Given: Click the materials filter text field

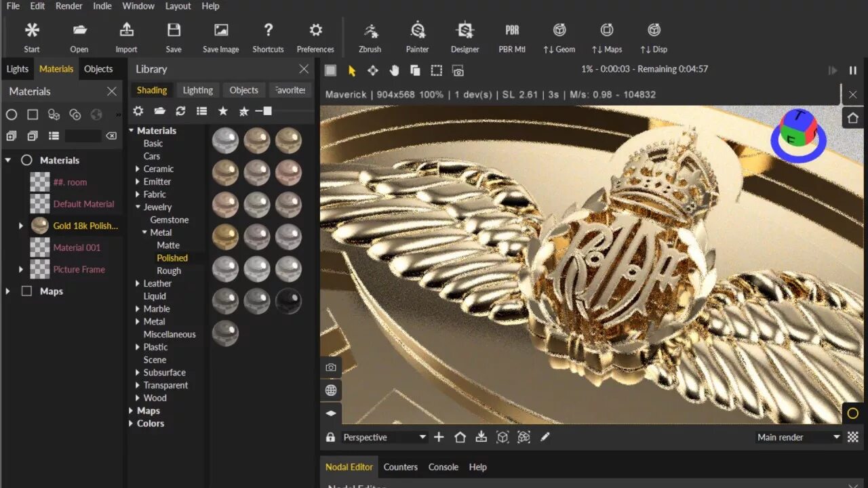Looking at the screenshot, I should click(x=83, y=136).
